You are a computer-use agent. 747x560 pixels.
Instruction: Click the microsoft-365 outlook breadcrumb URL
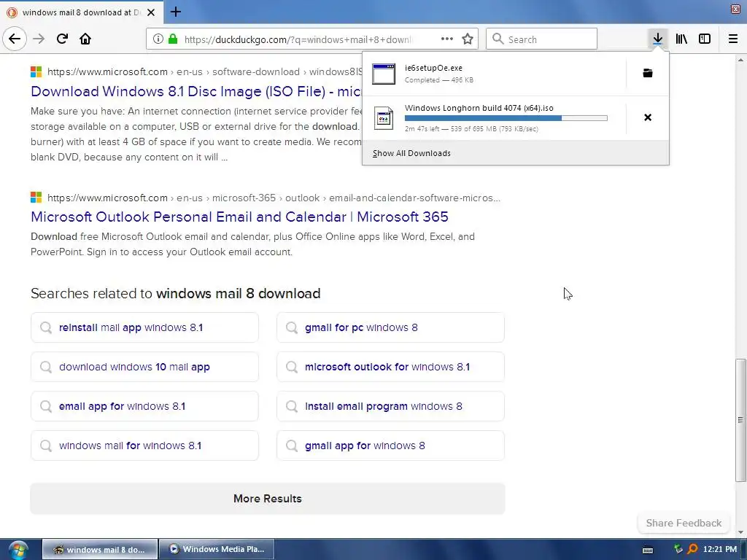(274, 198)
